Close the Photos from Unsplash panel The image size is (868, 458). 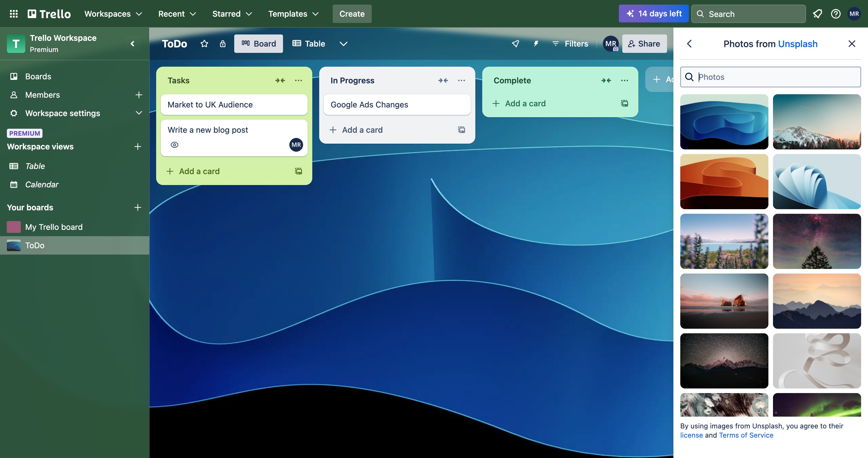(852, 43)
